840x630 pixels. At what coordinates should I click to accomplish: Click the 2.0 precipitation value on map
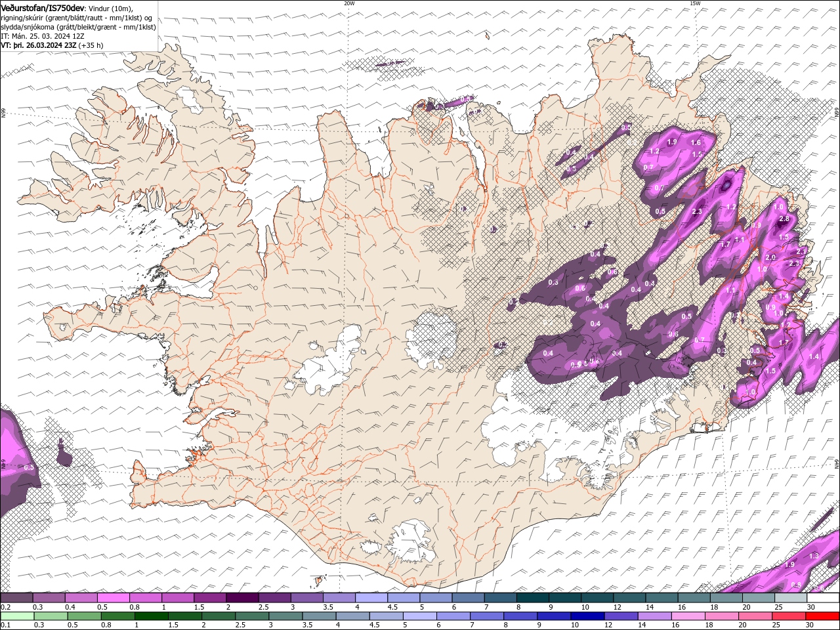click(770, 257)
